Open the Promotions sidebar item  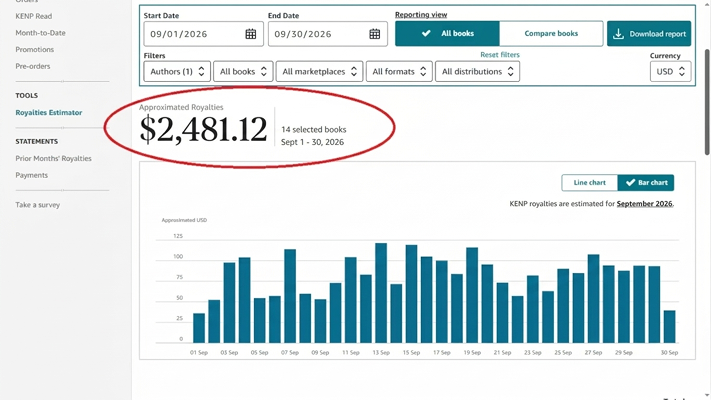tap(34, 49)
